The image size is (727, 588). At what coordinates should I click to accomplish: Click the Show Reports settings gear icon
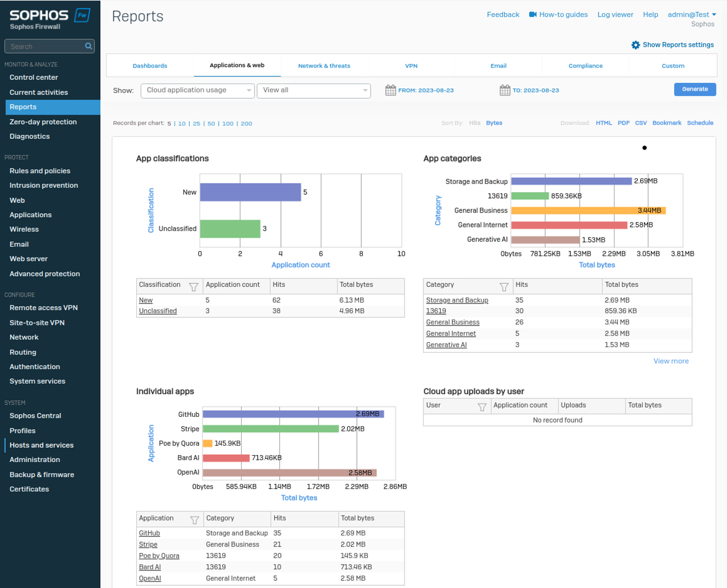point(636,45)
